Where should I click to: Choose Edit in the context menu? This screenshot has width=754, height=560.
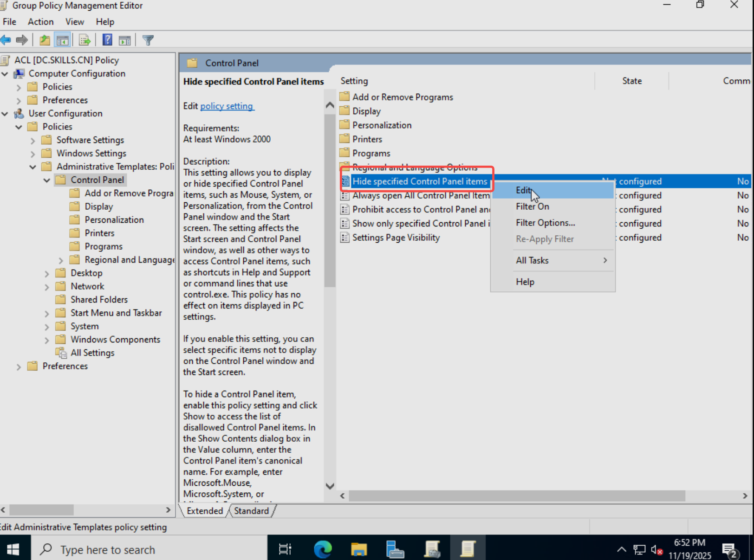pos(552,190)
